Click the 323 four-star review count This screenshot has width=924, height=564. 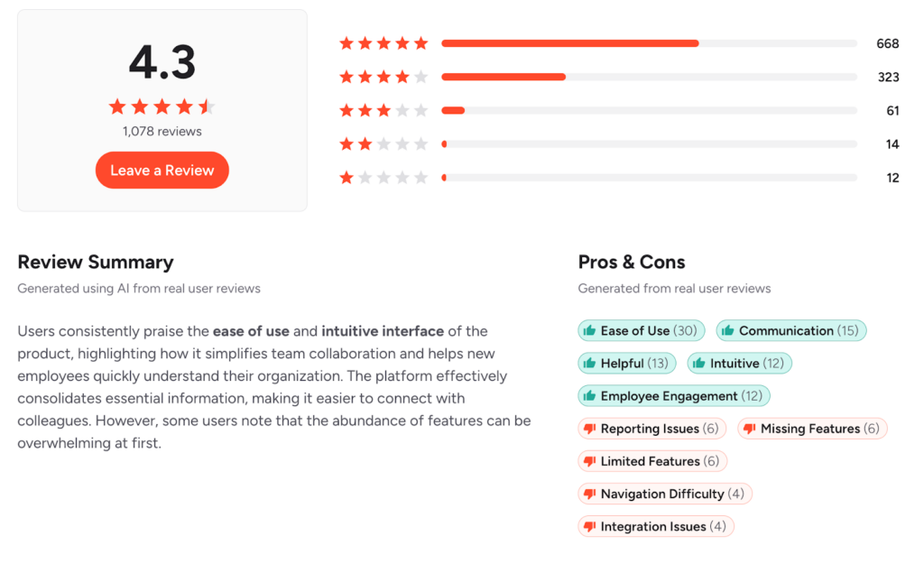point(888,77)
